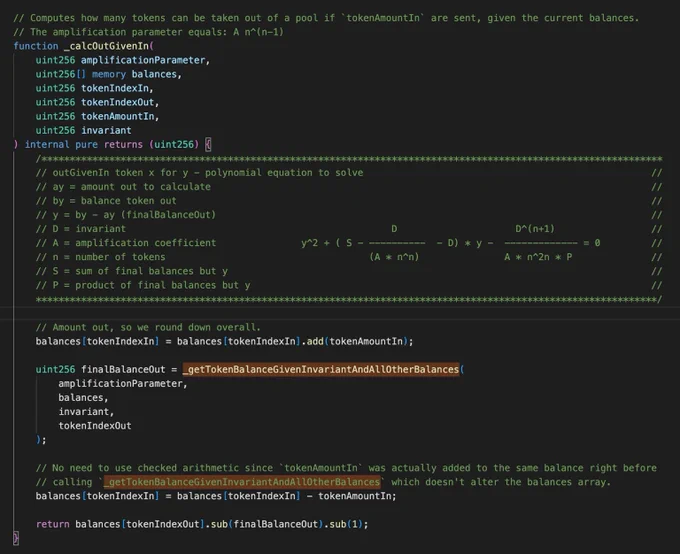Image resolution: width=680 pixels, height=554 pixels.
Task: Click the pure keyword in the signature
Action: pos(86,144)
